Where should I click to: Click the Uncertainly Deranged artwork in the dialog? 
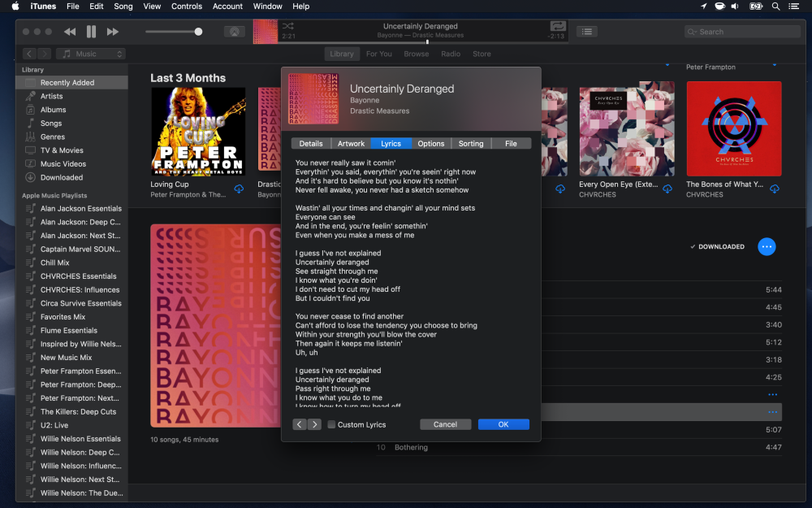click(313, 98)
